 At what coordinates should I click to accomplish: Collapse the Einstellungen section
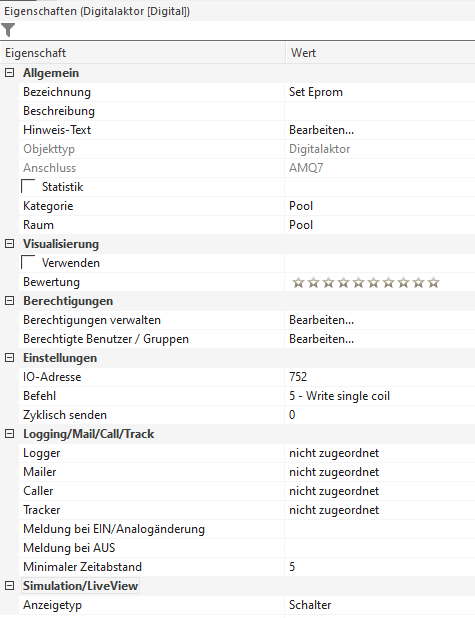click(9, 357)
